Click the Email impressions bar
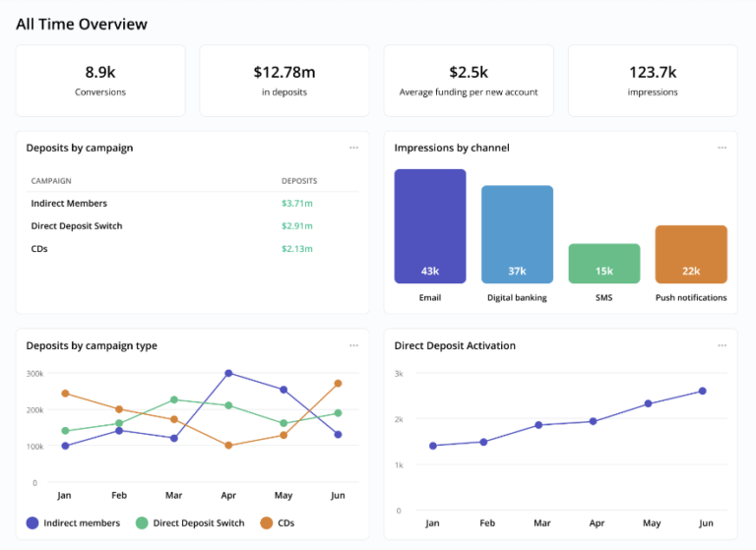The width and height of the screenshot is (756, 550). (430, 226)
